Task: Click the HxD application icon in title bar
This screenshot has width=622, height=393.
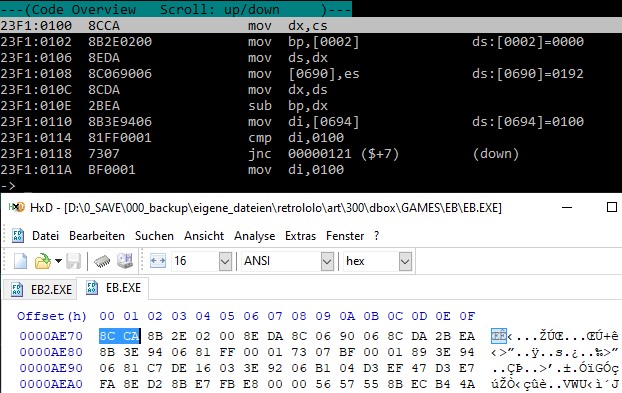Action: [16, 207]
